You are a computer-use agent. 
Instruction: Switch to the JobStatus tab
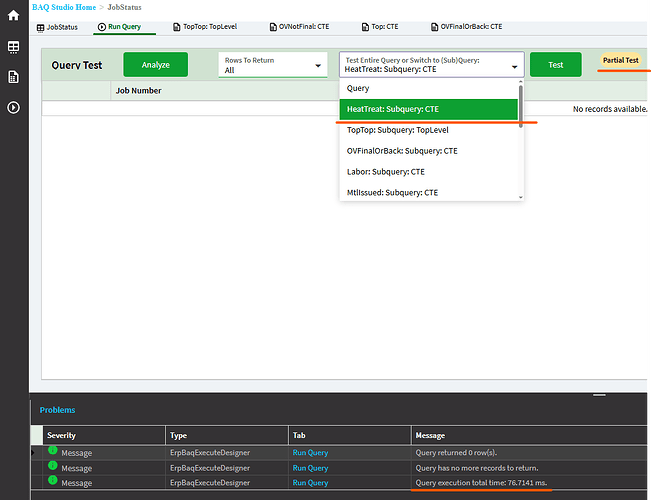[56, 27]
